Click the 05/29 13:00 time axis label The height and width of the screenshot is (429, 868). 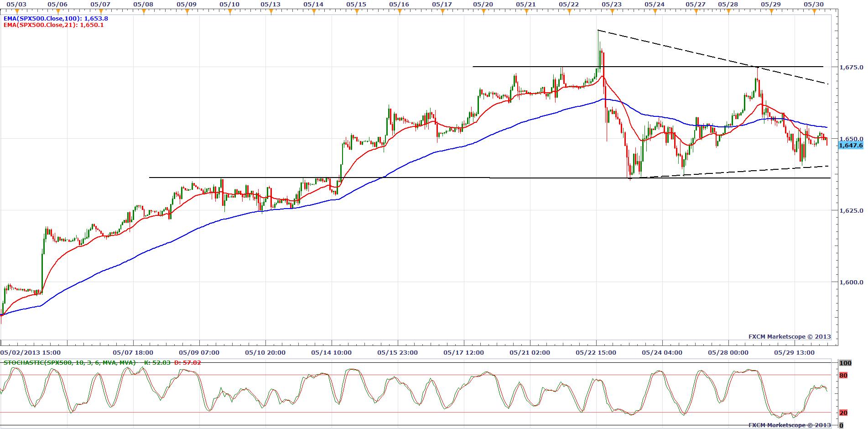coord(794,353)
